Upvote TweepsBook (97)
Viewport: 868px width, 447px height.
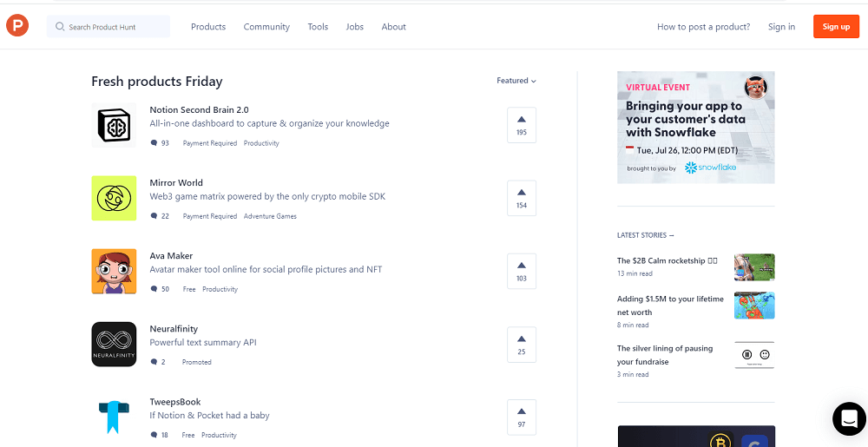click(x=522, y=417)
